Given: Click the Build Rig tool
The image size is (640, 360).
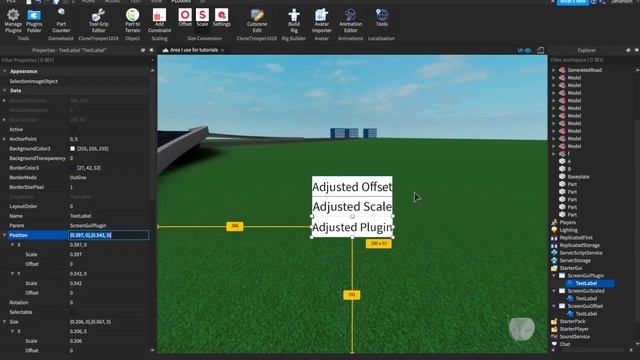Looking at the screenshot, I should 294,21.
